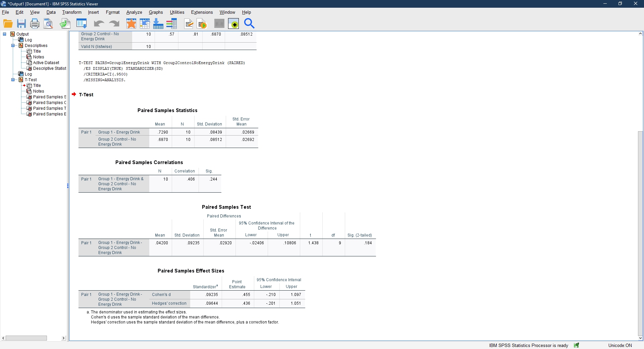This screenshot has height=349, width=644.
Task: Click the Sig. (2-tailed) value .184
Action: pos(368,243)
